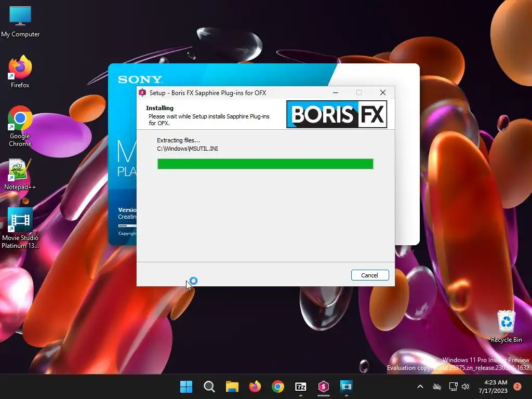Click the Setup - Boris FX Sapphire title text
The image size is (532, 399).
[208, 93]
